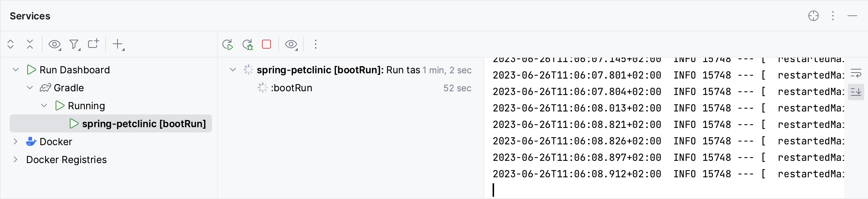The height and width of the screenshot is (199, 868).
Task: Click the Add Service plus icon
Action: point(118,44)
